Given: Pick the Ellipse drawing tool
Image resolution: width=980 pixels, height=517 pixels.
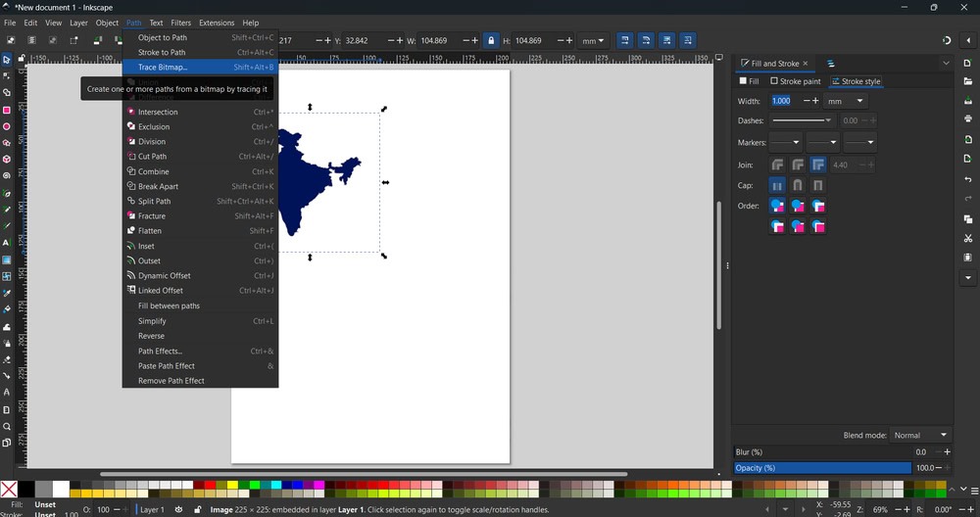Looking at the screenshot, I should coord(6,126).
